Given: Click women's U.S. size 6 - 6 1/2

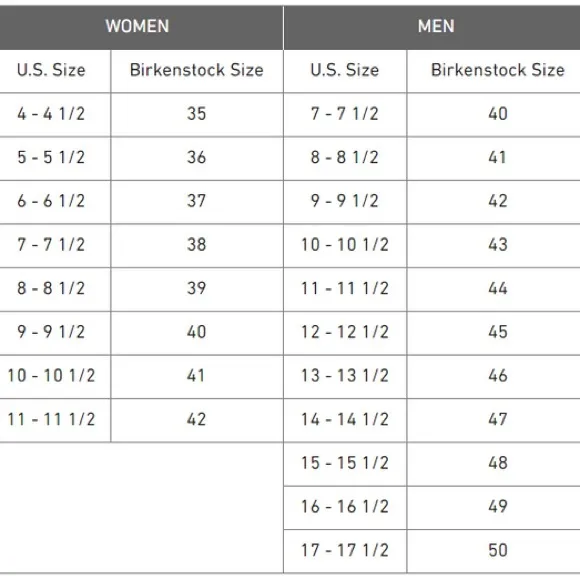Looking at the screenshot, I should [55, 202].
